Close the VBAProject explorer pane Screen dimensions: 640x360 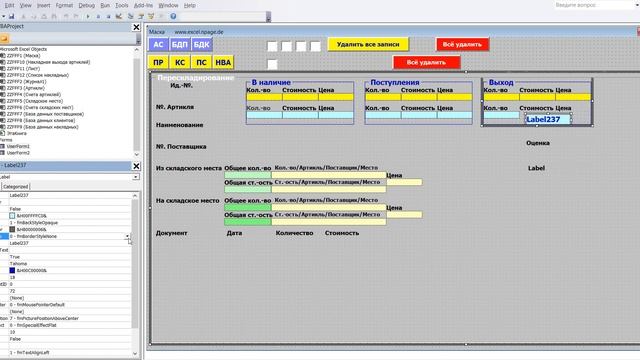pos(136,27)
